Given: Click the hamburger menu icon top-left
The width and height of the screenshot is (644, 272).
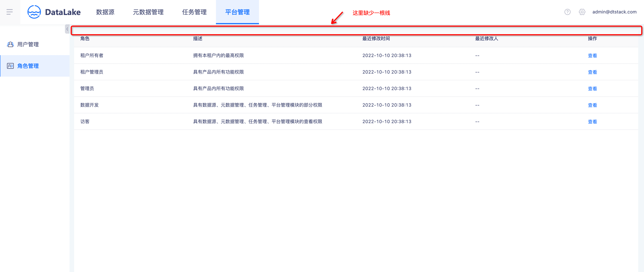Looking at the screenshot, I should 10,12.
